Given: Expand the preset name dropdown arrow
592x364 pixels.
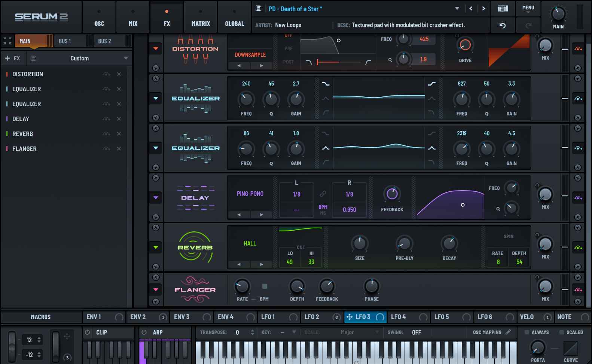Looking at the screenshot, I should 457,9.
